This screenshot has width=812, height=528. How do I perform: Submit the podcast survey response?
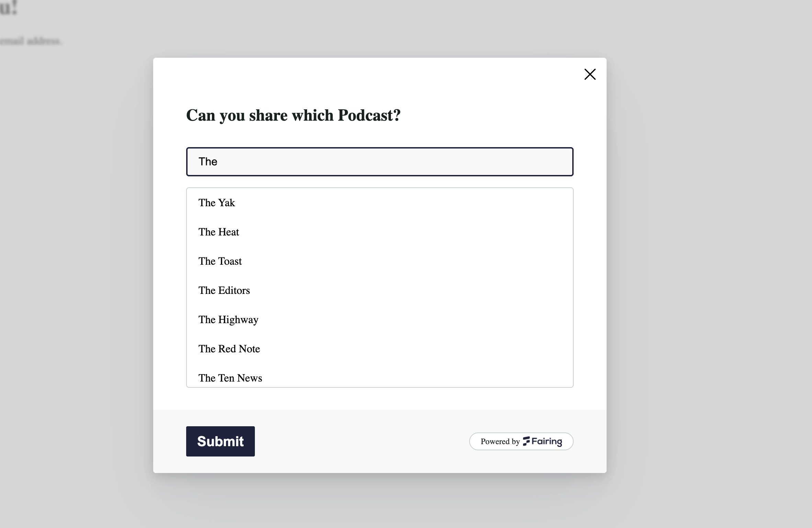coord(220,441)
